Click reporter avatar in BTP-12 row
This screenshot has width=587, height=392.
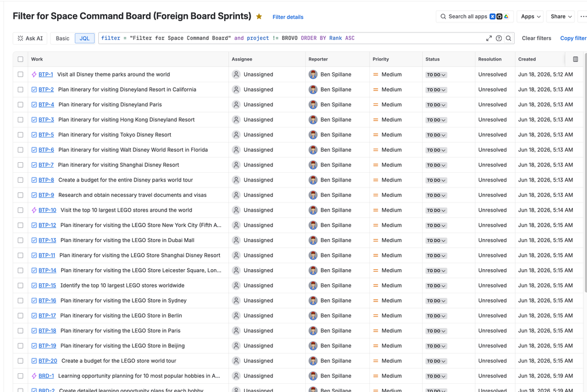(313, 225)
